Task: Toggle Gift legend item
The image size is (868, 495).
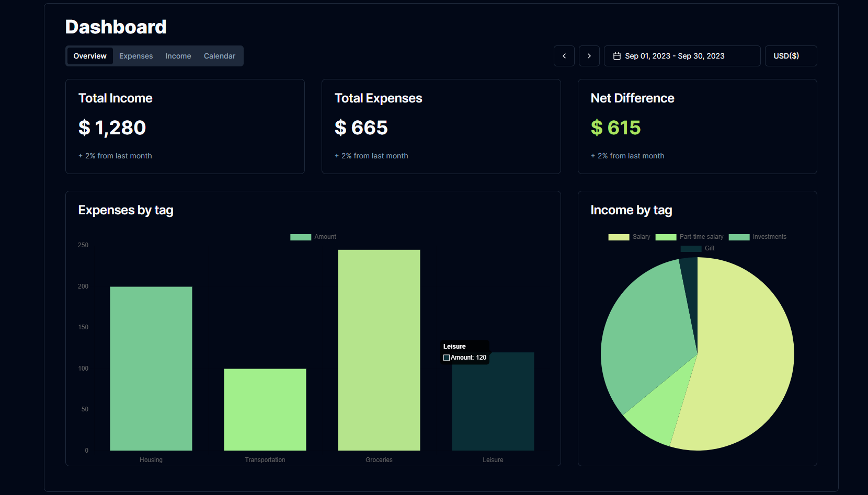Action: tap(698, 248)
